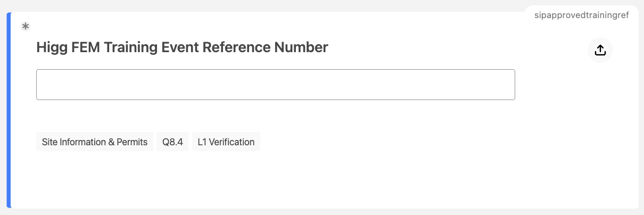Click the Site Information & Permits tag

click(x=95, y=142)
